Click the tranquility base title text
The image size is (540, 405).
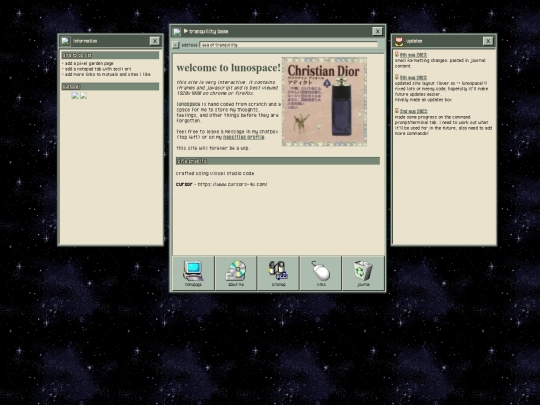tap(209, 32)
